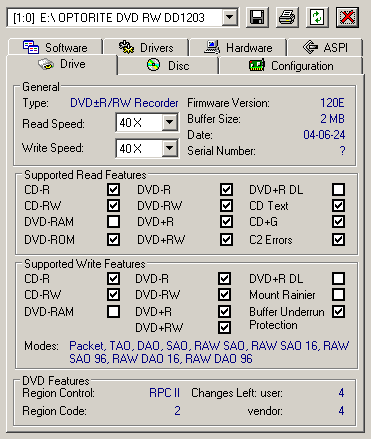
Task: Switch to the Drivers tab
Action: coord(146,47)
